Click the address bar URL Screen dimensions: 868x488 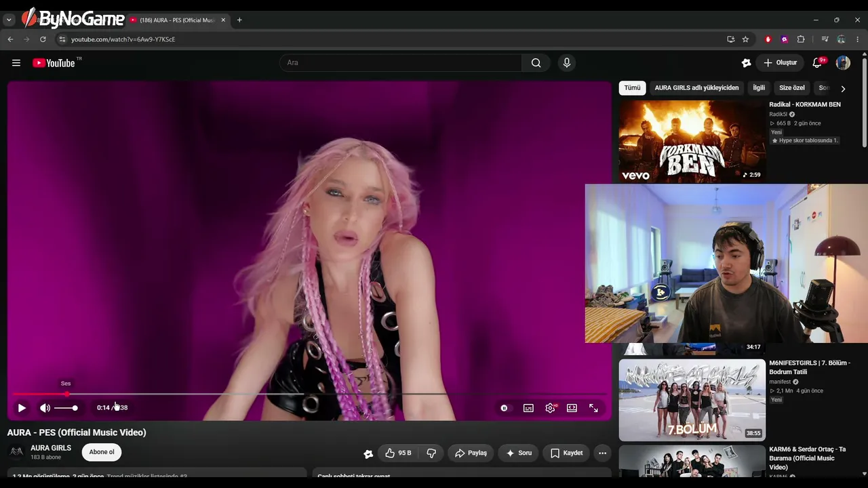123,39
